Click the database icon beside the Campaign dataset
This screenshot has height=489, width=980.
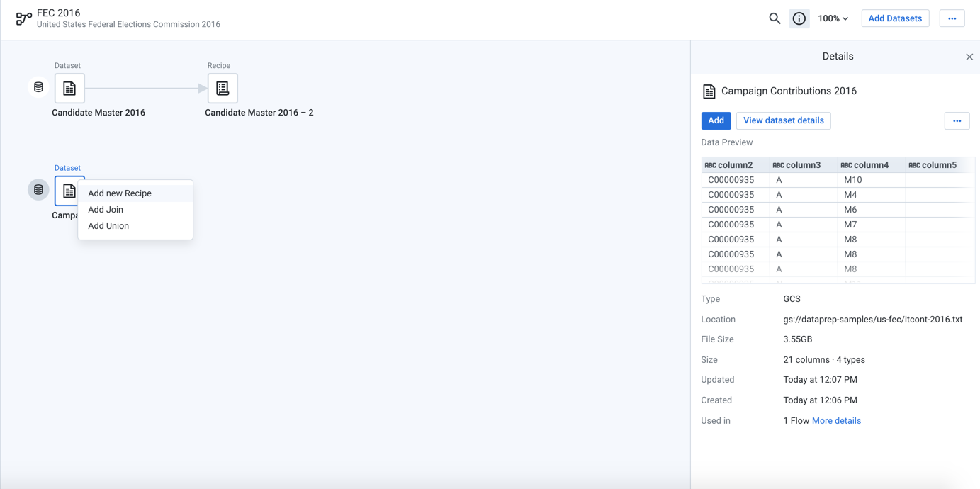coord(38,190)
